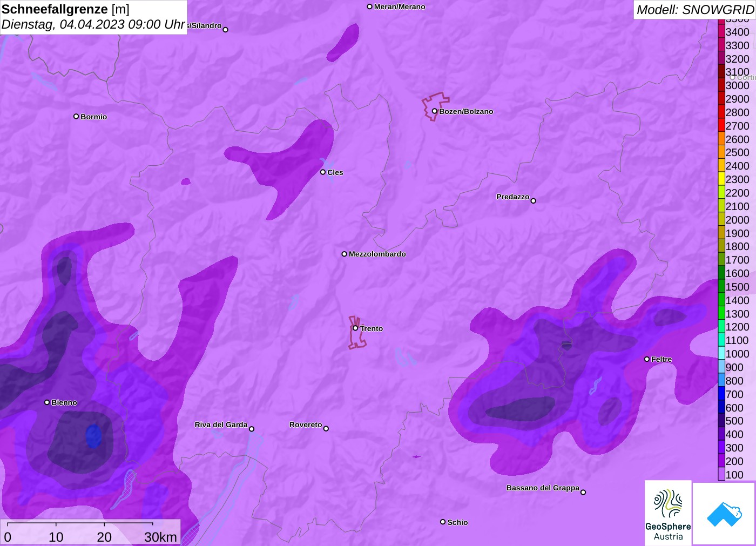Click the 30km scale bar label
This screenshot has height=546, width=756.
click(x=160, y=537)
